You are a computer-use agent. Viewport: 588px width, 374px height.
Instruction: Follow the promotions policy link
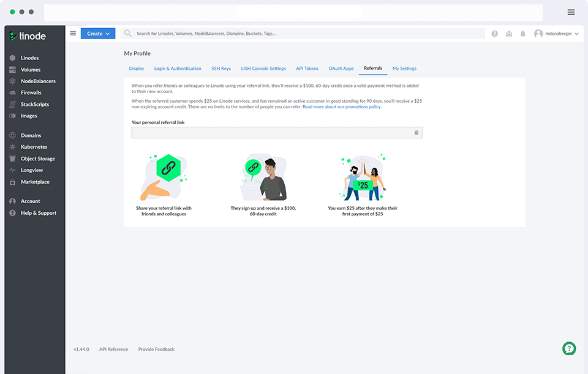342,107
